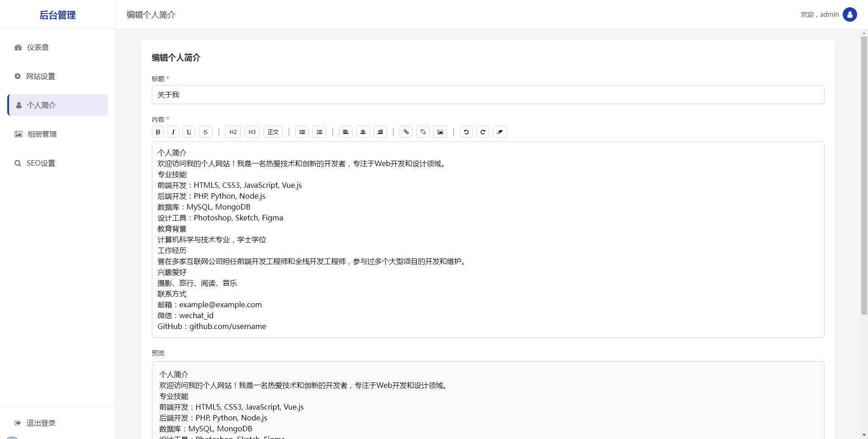Screen dimensions: 868x439
Task: Insert a bulleted list
Action: pos(302,132)
